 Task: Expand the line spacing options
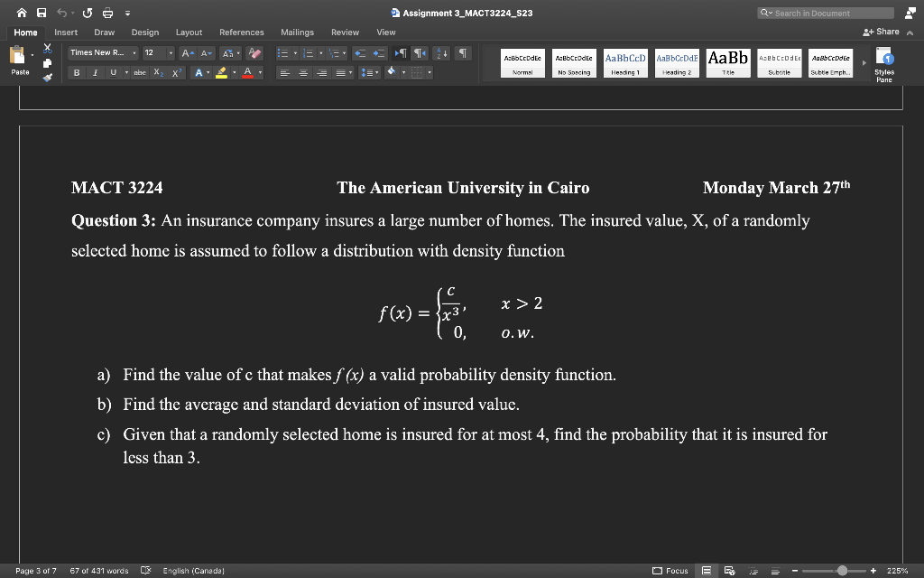pos(376,72)
